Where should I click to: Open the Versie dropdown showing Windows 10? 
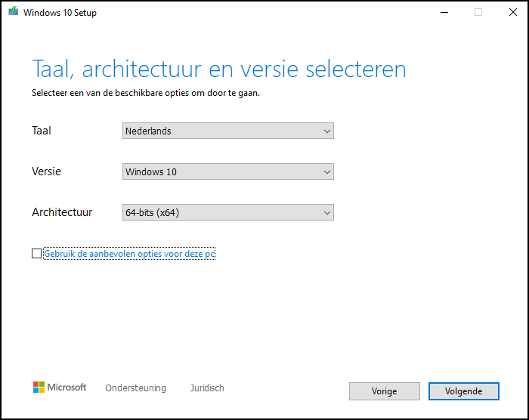tap(228, 171)
